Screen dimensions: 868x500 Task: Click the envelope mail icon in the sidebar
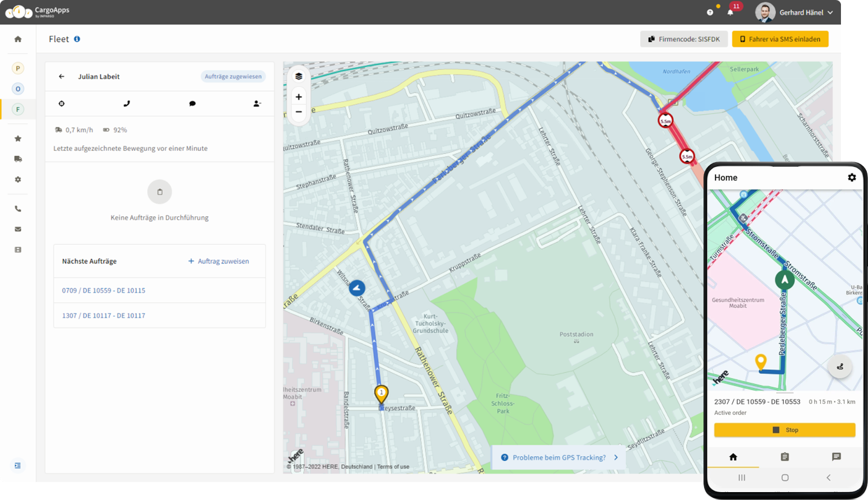(x=17, y=229)
